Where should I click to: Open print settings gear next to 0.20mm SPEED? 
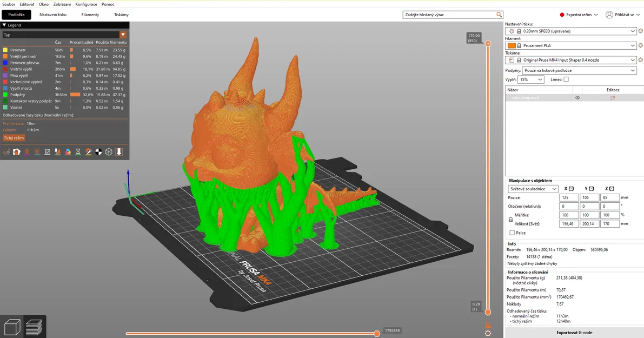tap(640, 31)
